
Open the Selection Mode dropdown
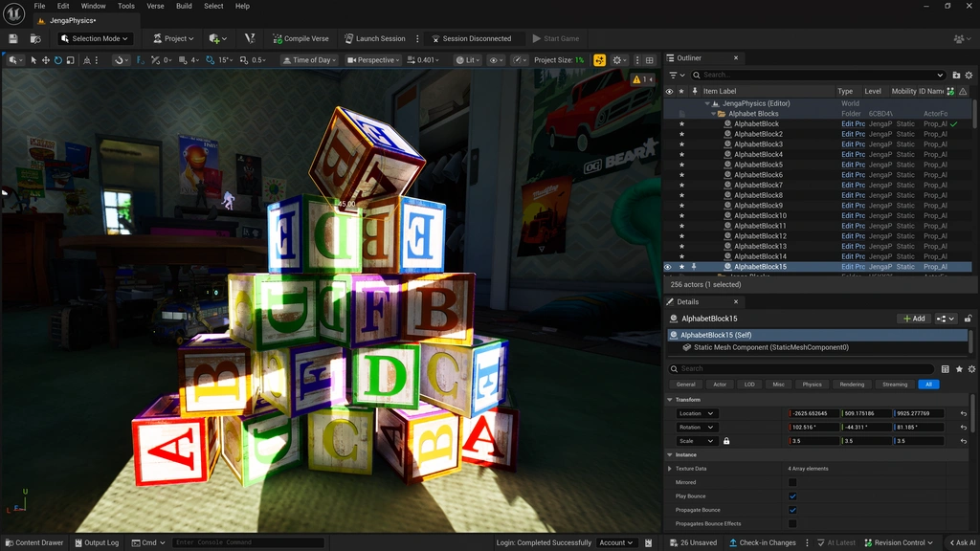pyautogui.click(x=94, y=39)
